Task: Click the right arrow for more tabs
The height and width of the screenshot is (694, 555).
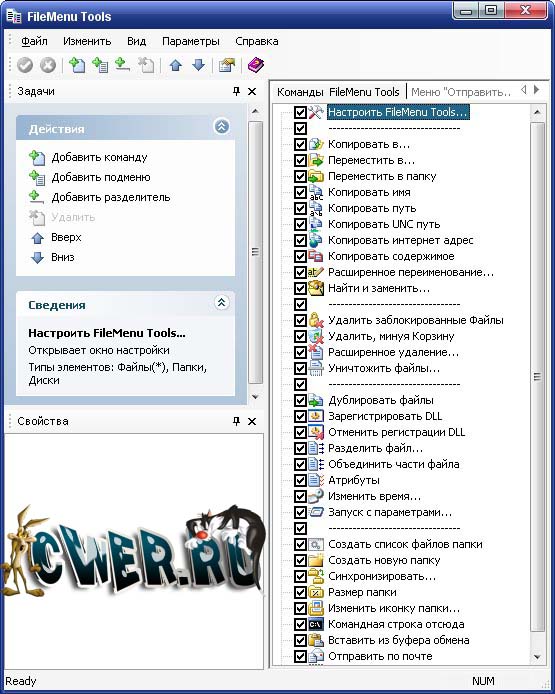Action: 536,90
